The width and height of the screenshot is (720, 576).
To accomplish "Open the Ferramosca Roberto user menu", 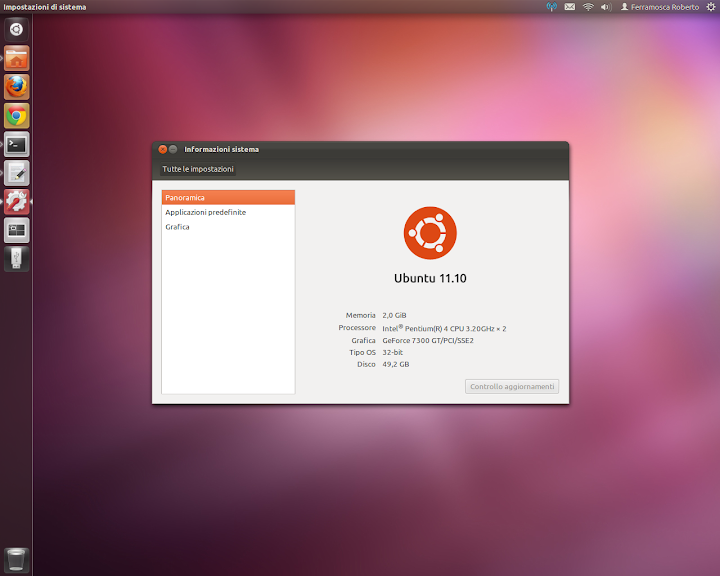I will (660, 7).
